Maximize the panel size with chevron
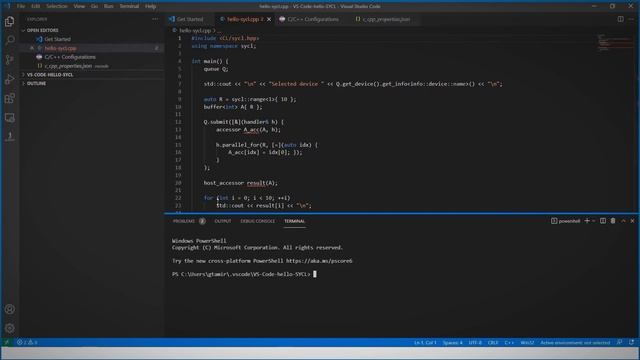Viewport: 640px width, 360px height. pos(623,221)
